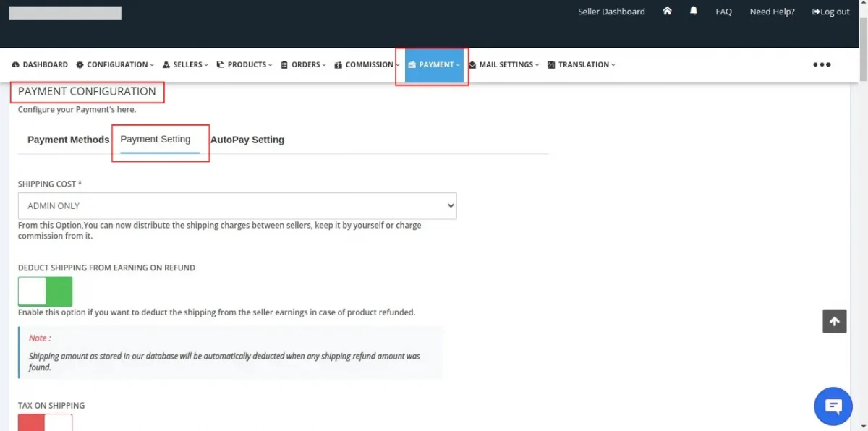868x431 pixels.
Task: Open the FAQ page
Action: (723, 12)
